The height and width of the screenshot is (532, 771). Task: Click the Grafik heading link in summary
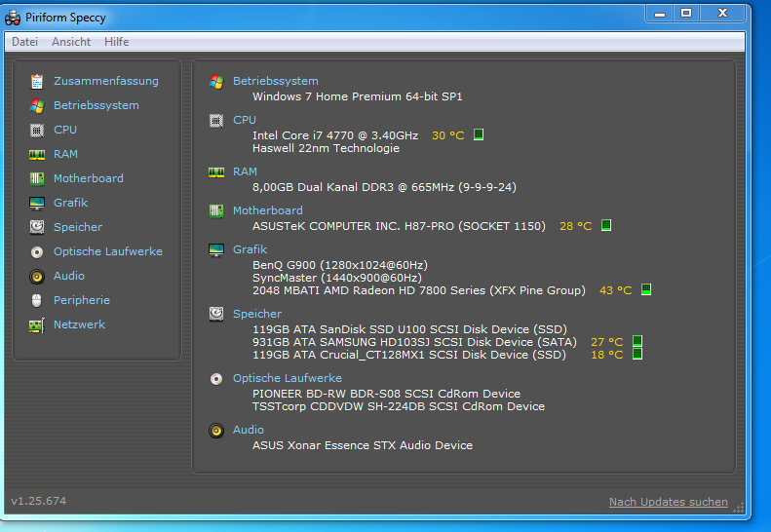(250, 249)
